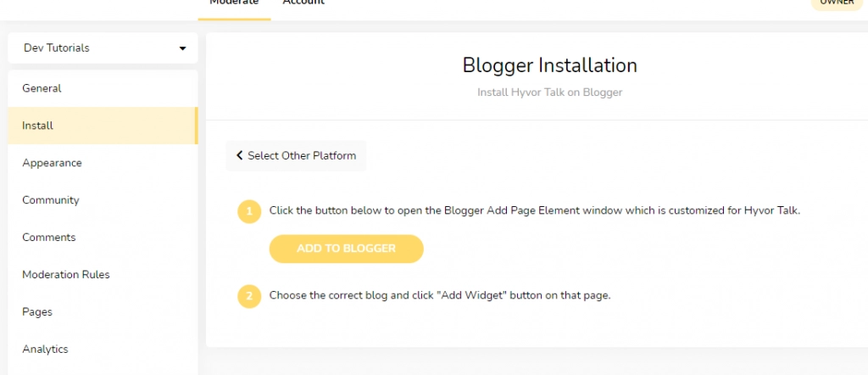The width and height of the screenshot is (868, 375).
Task: Go back via Select Other Platform
Action: coord(296,155)
